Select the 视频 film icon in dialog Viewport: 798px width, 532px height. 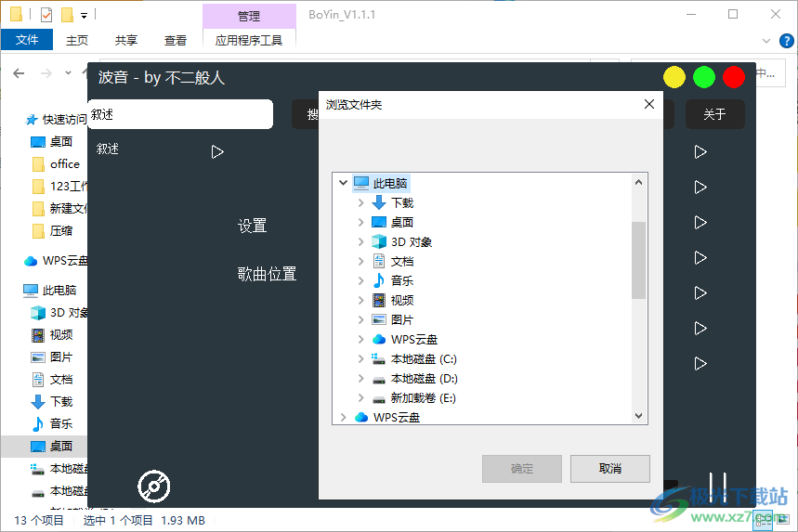coord(379,300)
